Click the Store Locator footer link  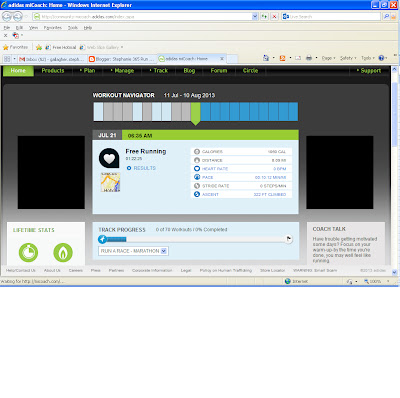click(272, 270)
